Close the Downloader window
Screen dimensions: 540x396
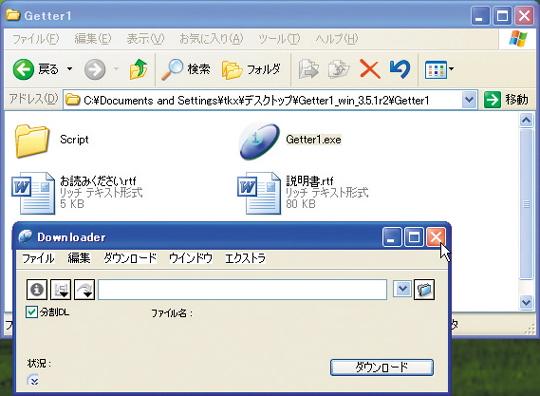coord(436,237)
